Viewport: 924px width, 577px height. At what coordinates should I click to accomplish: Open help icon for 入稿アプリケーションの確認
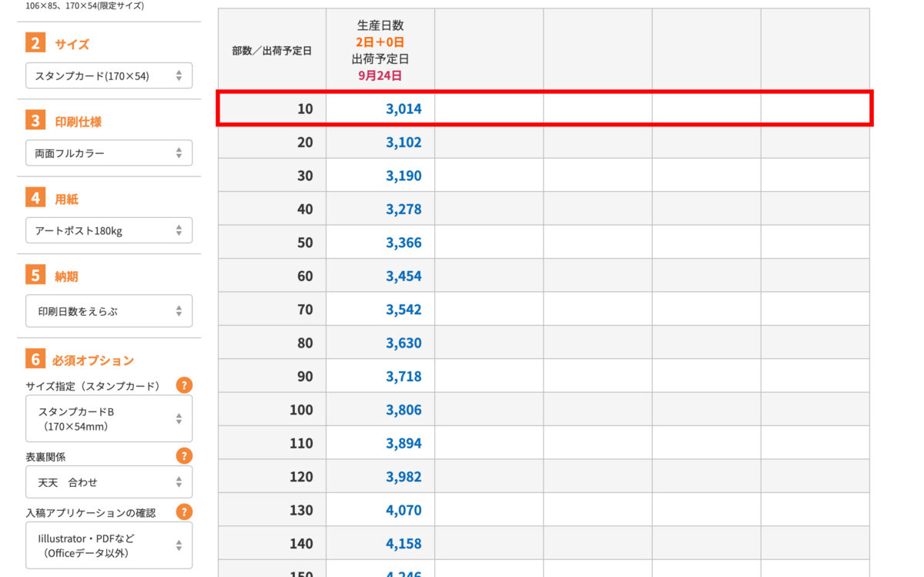coord(184,512)
